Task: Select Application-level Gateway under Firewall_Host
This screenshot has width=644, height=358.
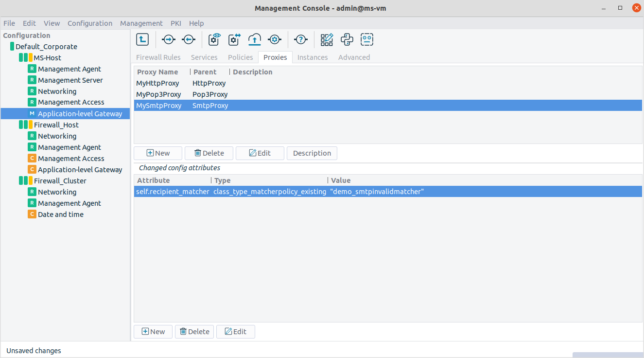Action: pyautogui.click(x=80, y=170)
